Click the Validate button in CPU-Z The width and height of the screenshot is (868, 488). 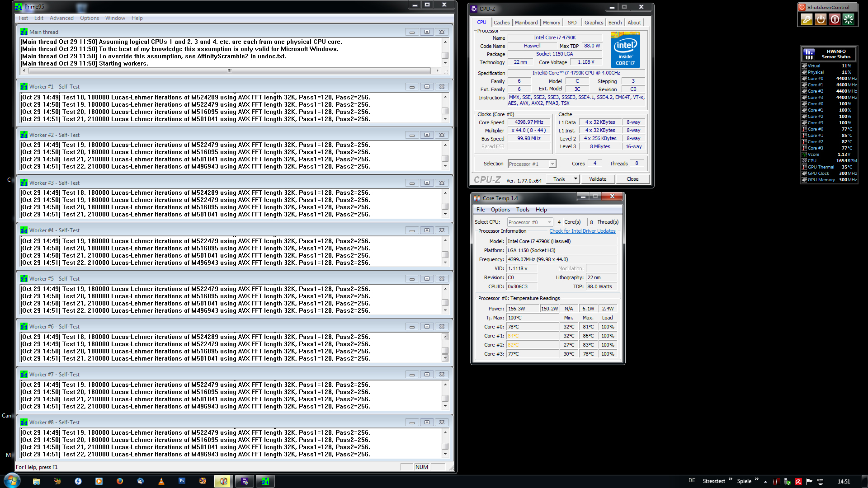click(x=597, y=179)
